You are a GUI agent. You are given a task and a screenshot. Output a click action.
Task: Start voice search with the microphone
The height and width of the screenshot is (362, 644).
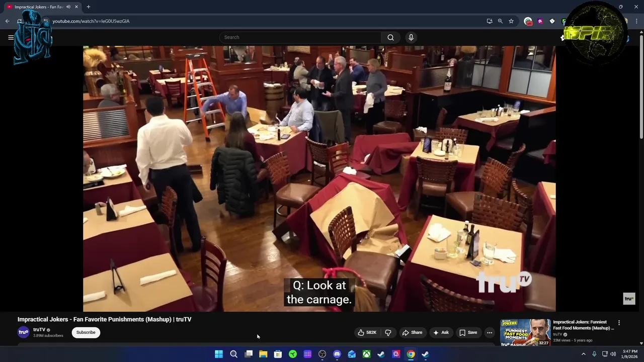(411, 37)
